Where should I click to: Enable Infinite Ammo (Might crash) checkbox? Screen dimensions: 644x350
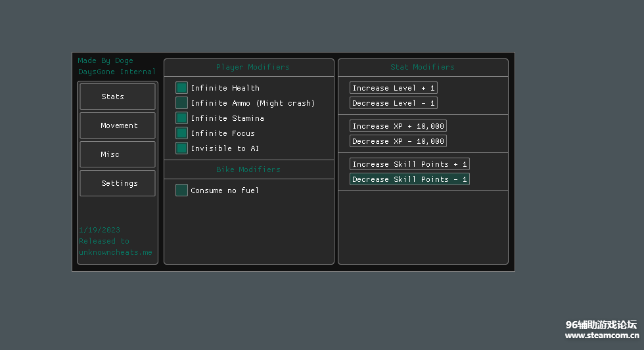pyautogui.click(x=181, y=103)
